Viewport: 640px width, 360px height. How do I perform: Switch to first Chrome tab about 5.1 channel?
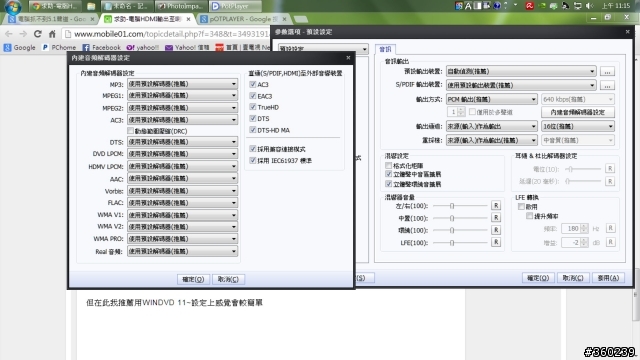51,19
